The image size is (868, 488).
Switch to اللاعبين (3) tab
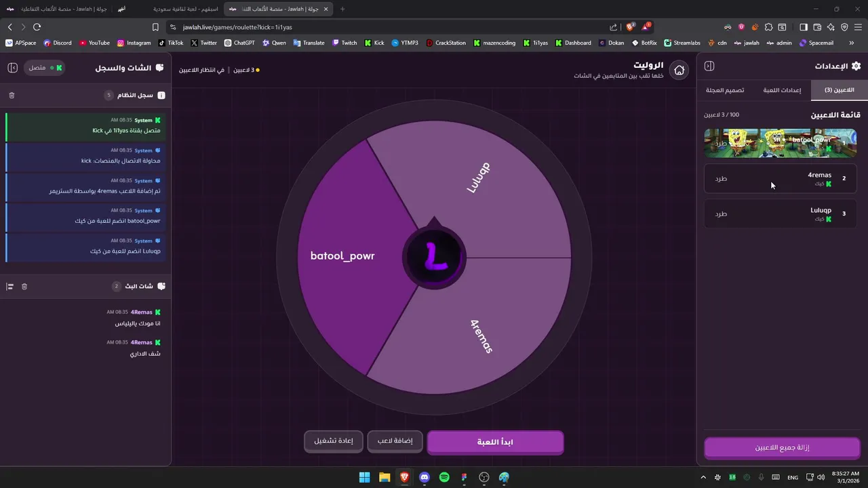(839, 90)
